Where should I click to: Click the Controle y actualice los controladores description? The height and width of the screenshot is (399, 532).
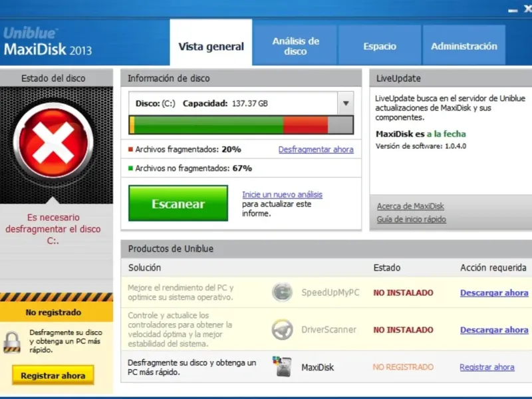pos(180,329)
